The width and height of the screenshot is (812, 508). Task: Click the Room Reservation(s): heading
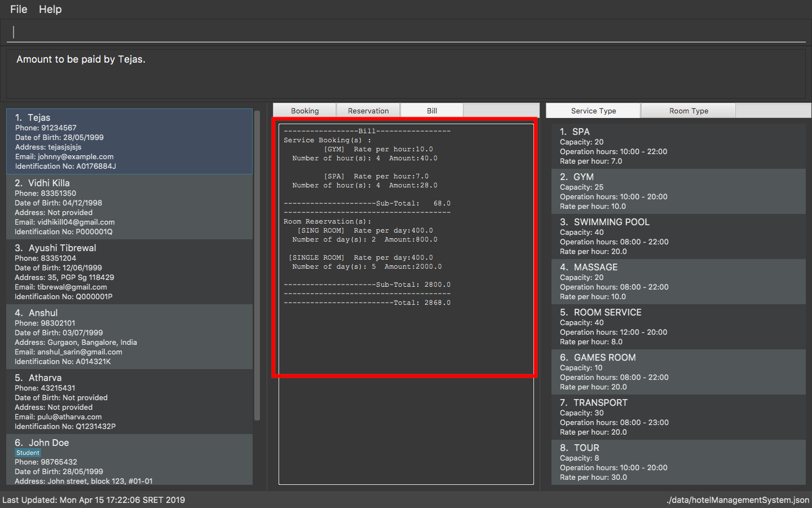tap(328, 221)
